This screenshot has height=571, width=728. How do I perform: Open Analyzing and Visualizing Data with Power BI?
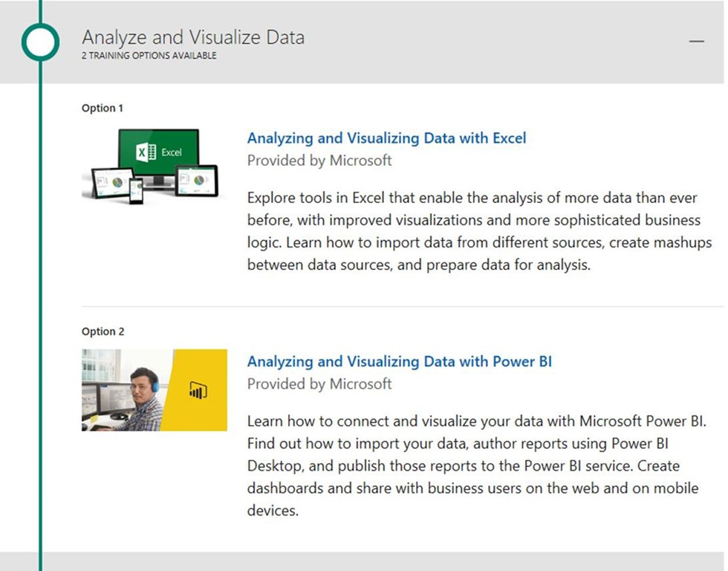(x=399, y=362)
